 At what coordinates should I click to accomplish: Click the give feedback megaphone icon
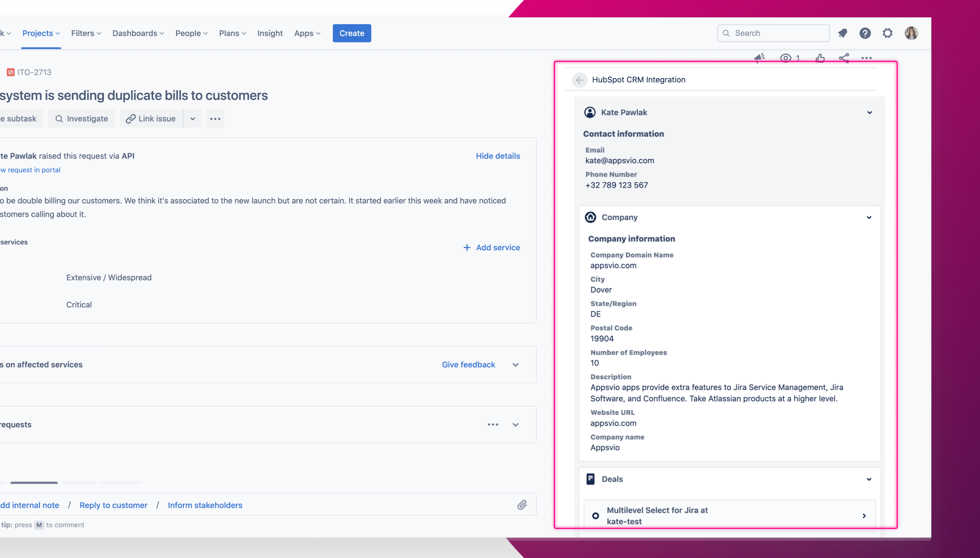tap(759, 58)
